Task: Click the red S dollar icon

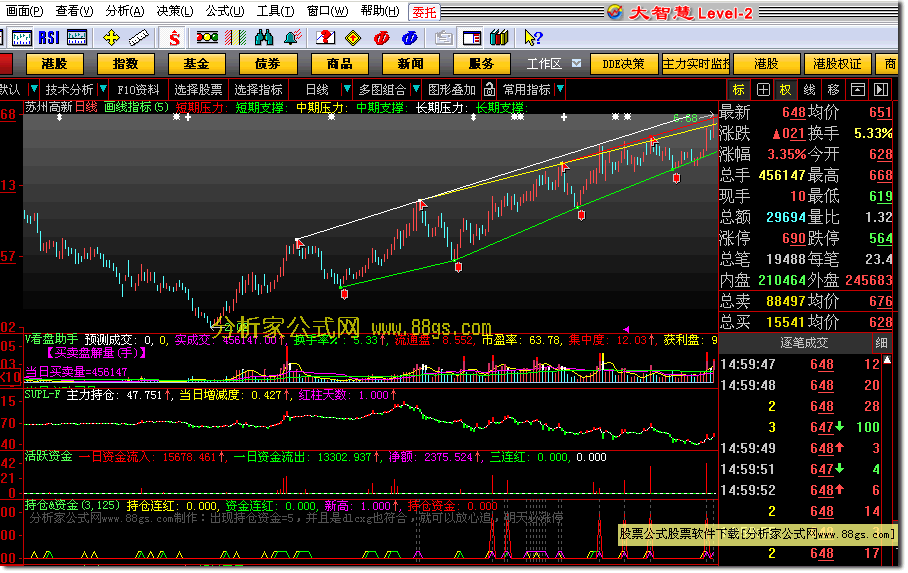Action: [174, 38]
